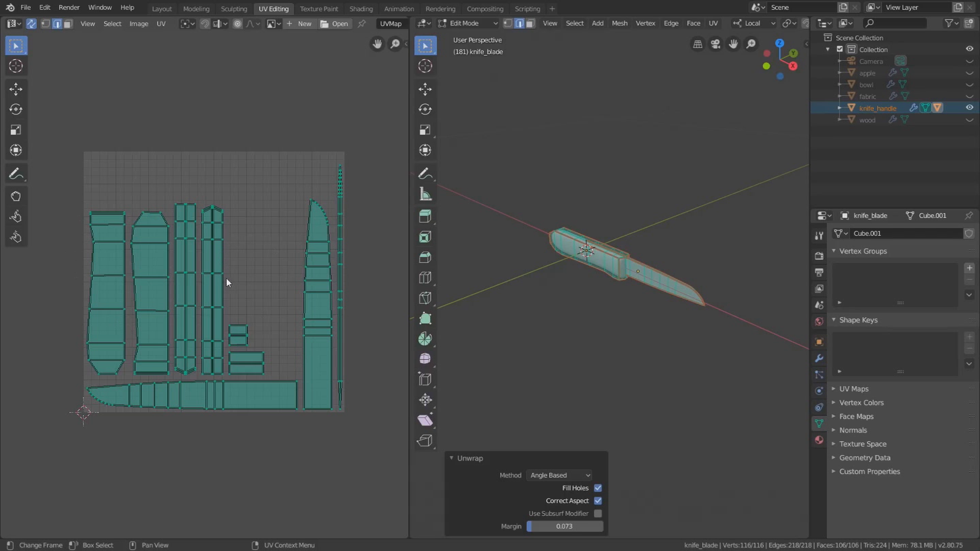Select the Scale tool icon
This screenshot has width=980, height=551.
pos(15,130)
